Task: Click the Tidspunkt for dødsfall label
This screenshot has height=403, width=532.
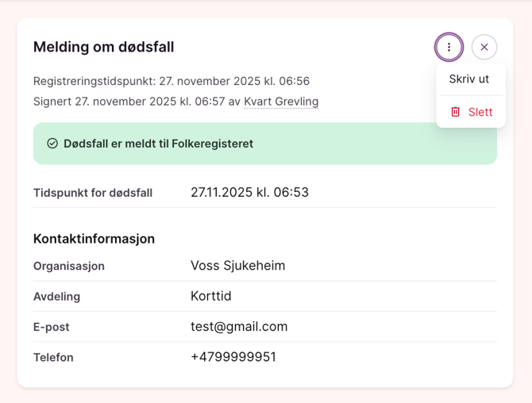Action: click(93, 193)
